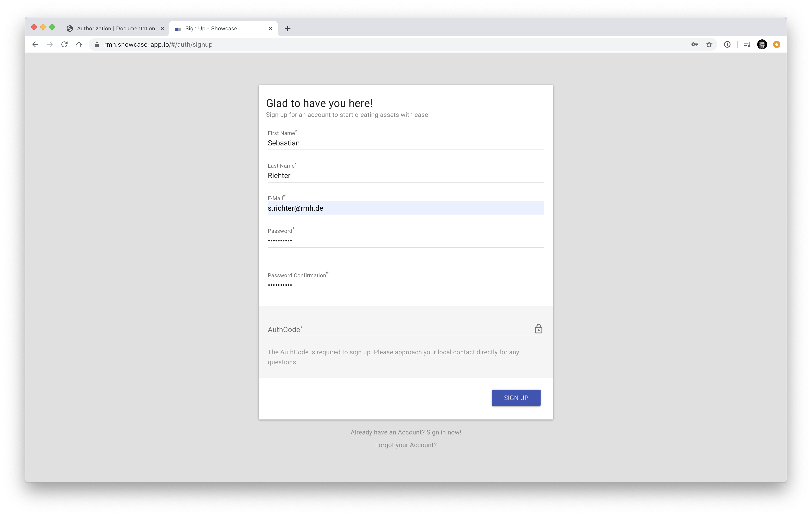Open the password manager extension icon
The width and height of the screenshot is (812, 516).
tap(727, 44)
